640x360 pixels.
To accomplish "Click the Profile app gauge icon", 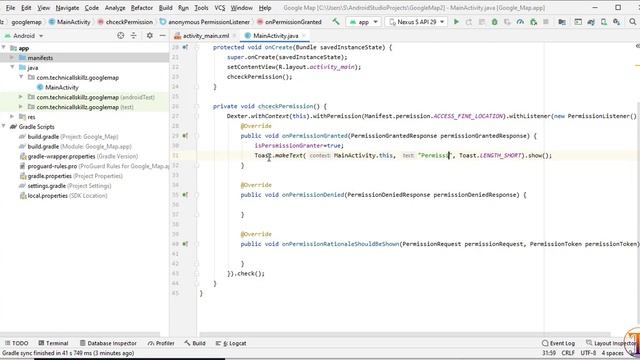I will [x=520, y=22].
